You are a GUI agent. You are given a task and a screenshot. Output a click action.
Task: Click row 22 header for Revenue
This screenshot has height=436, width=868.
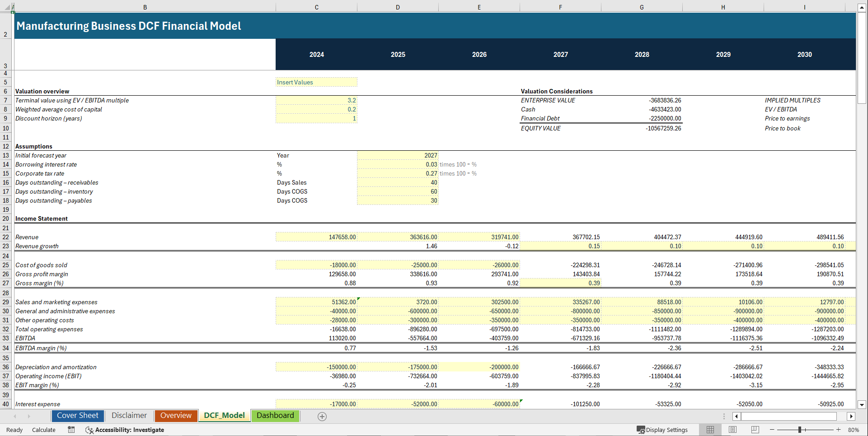pyautogui.click(x=5, y=237)
